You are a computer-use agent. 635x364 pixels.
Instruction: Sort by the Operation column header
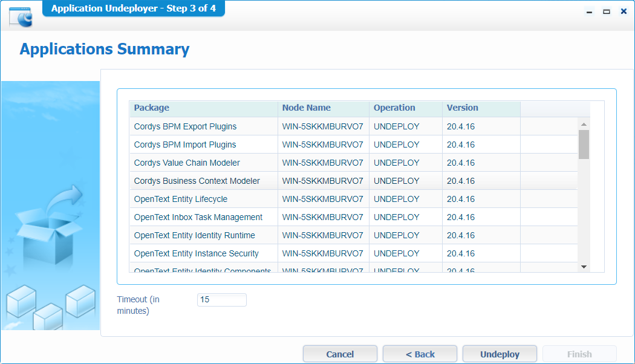(406, 108)
